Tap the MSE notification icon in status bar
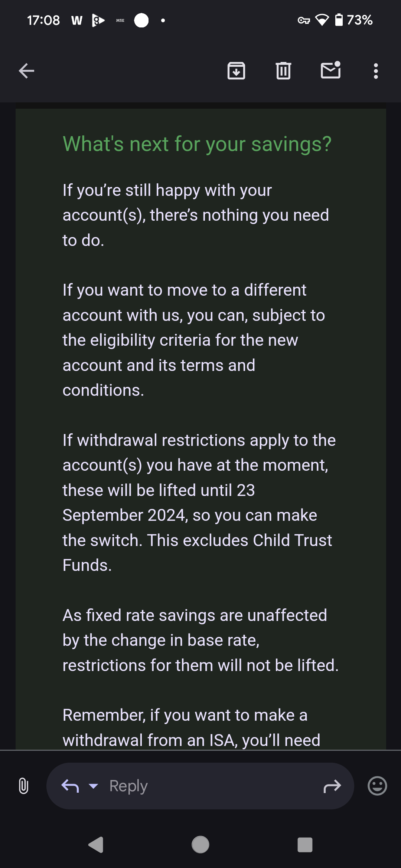Screen dimensions: 401x868 tap(120, 20)
